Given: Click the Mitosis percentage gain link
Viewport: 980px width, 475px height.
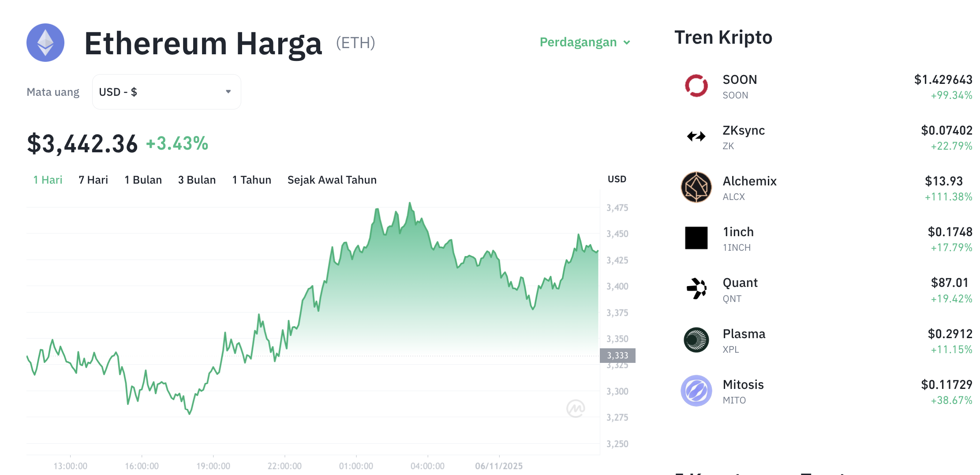Looking at the screenshot, I should click(951, 400).
